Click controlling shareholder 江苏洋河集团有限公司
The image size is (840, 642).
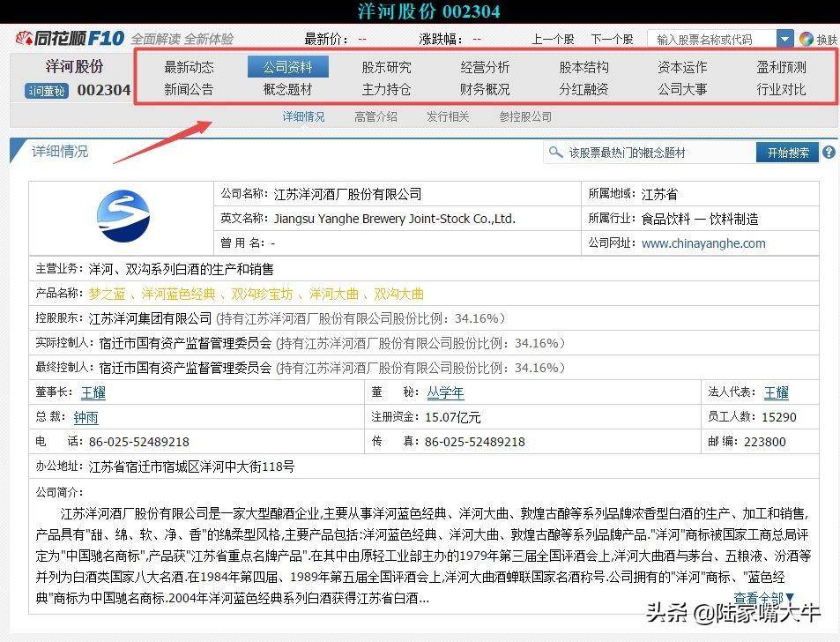[151, 319]
